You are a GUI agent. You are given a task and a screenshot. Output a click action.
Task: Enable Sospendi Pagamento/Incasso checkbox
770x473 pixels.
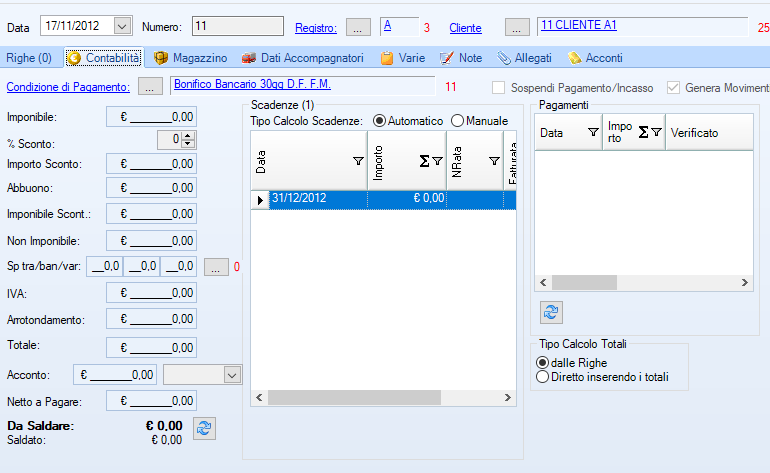(x=501, y=88)
